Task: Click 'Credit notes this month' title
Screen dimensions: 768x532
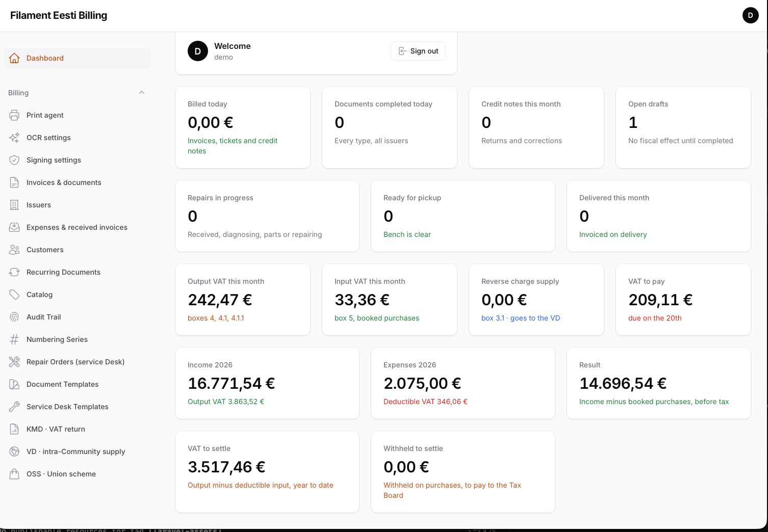Action: (521, 104)
